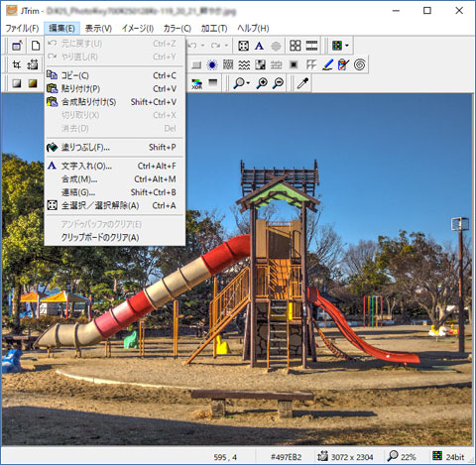Viewport: 476px width, 465px height.
Task: Select the blue pencil sketch effect icon
Action: click(327, 64)
